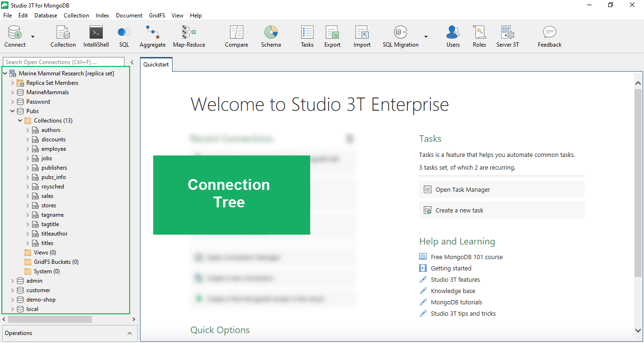This screenshot has width=644, height=343.
Task: Collapse the Pubs database node
Action: (13, 111)
